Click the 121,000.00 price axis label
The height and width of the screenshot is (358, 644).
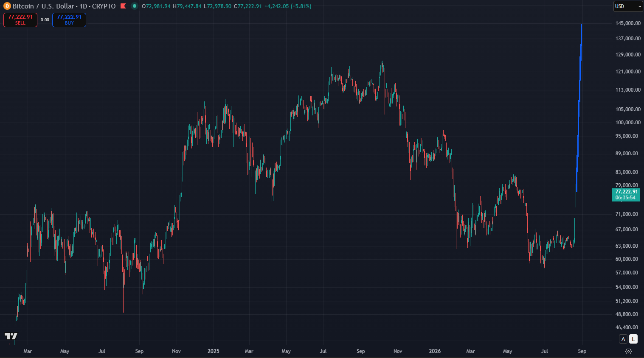(628, 72)
